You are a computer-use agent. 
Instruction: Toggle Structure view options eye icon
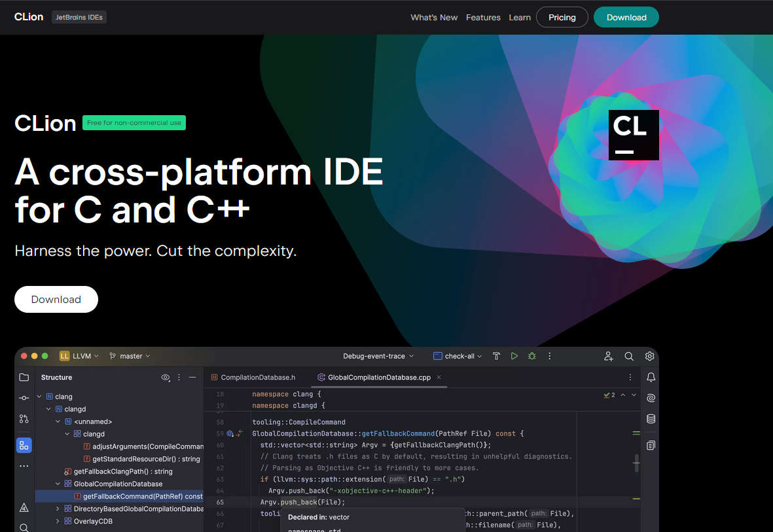(x=166, y=377)
